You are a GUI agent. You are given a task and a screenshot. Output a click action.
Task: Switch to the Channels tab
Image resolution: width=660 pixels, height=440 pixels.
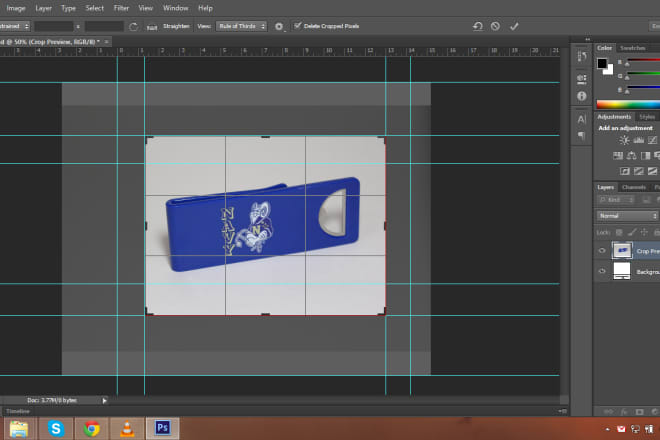click(633, 187)
